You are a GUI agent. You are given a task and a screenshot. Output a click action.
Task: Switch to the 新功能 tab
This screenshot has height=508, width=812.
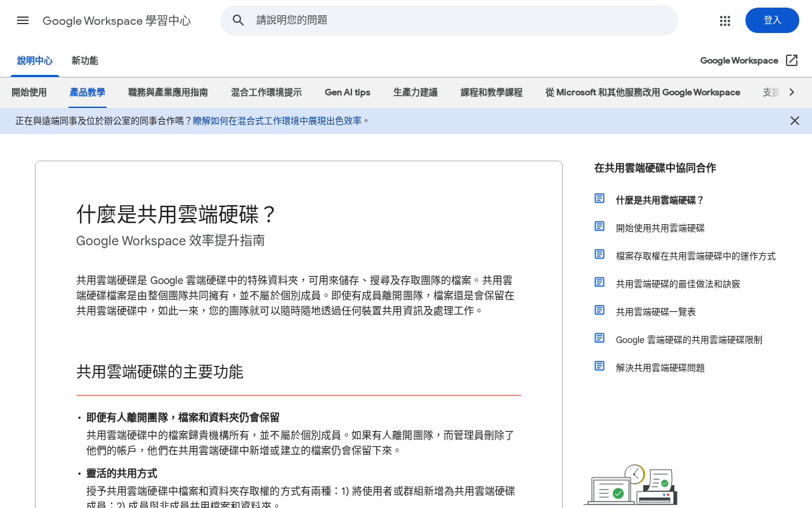pyautogui.click(x=84, y=61)
